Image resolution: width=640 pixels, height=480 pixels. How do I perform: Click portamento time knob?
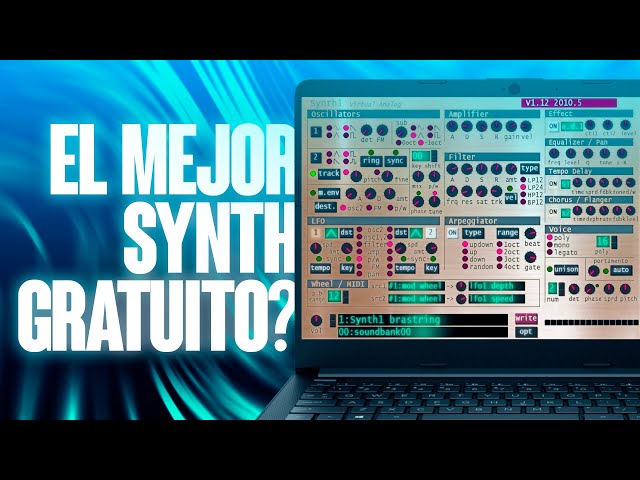(593, 271)
